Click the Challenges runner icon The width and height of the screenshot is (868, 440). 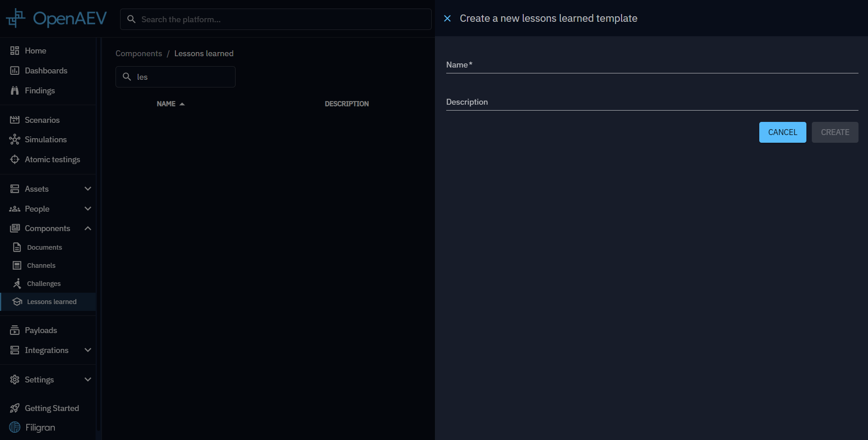(17, 284)
